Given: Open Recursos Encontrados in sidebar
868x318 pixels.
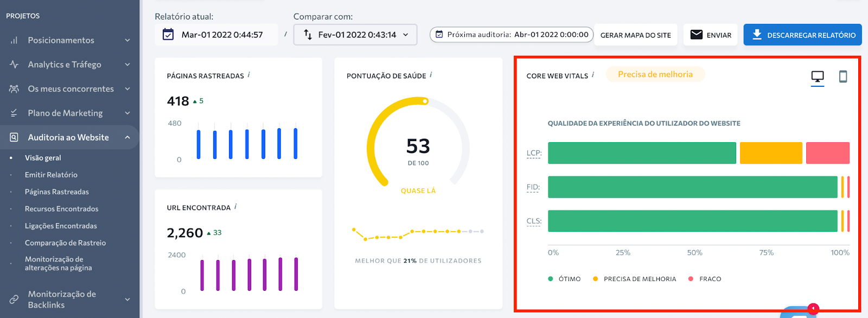Looking at the screenshot, I should tap(62, 209).
